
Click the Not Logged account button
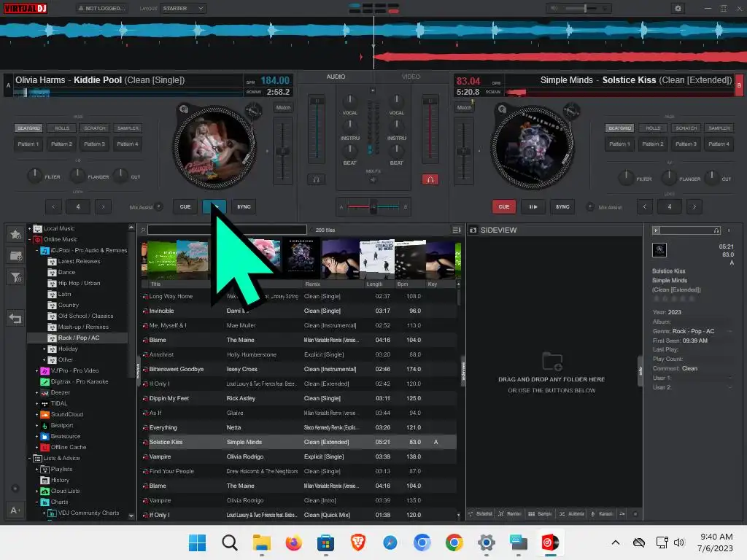[x=102, y=8]
